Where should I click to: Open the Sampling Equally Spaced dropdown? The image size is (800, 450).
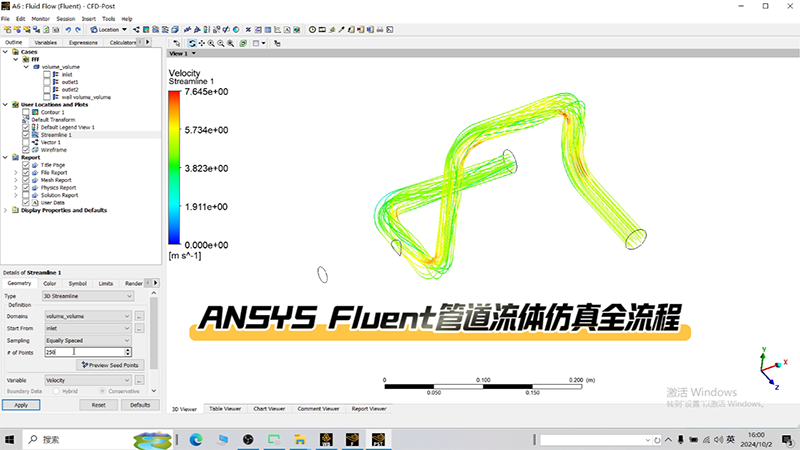tap(88, 340)
